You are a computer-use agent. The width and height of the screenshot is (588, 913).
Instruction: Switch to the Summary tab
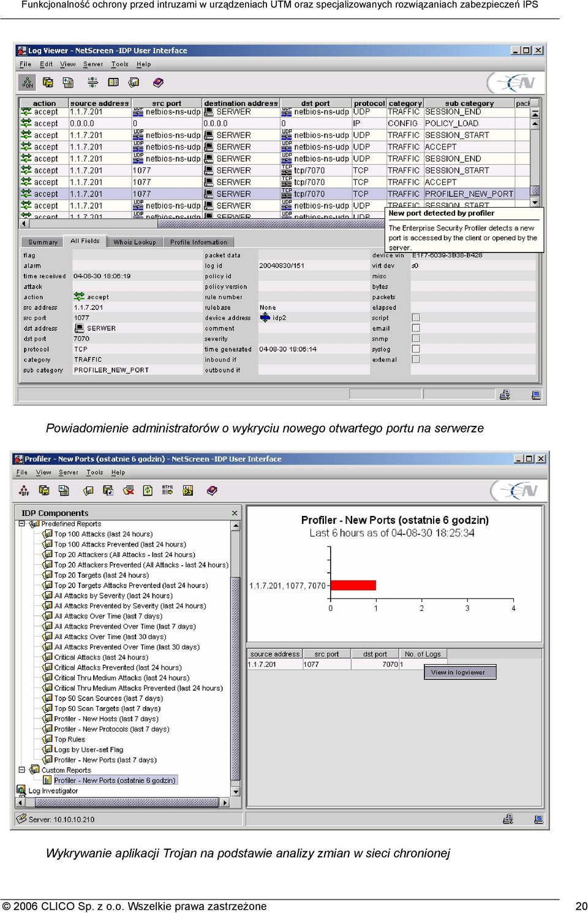tap(42, 242)
